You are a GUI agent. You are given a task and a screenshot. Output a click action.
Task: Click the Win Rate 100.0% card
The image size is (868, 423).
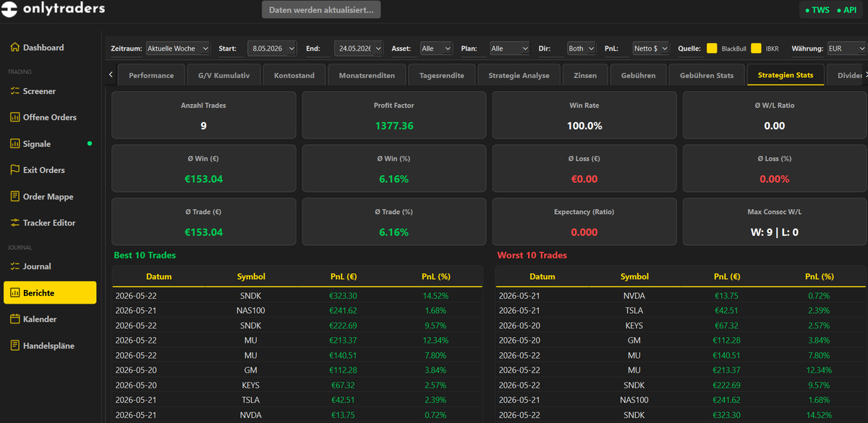click(584, 115)
